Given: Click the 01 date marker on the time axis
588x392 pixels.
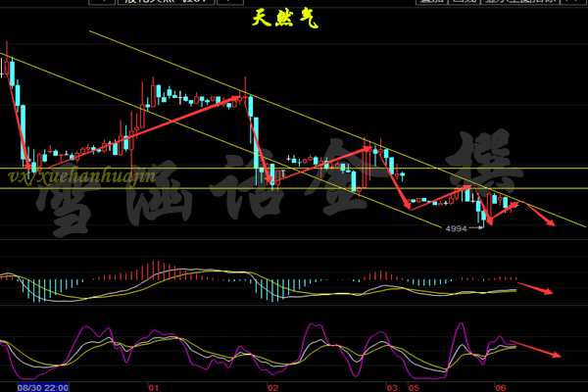Looking at the screenshot, I should (x=154, y=387).
